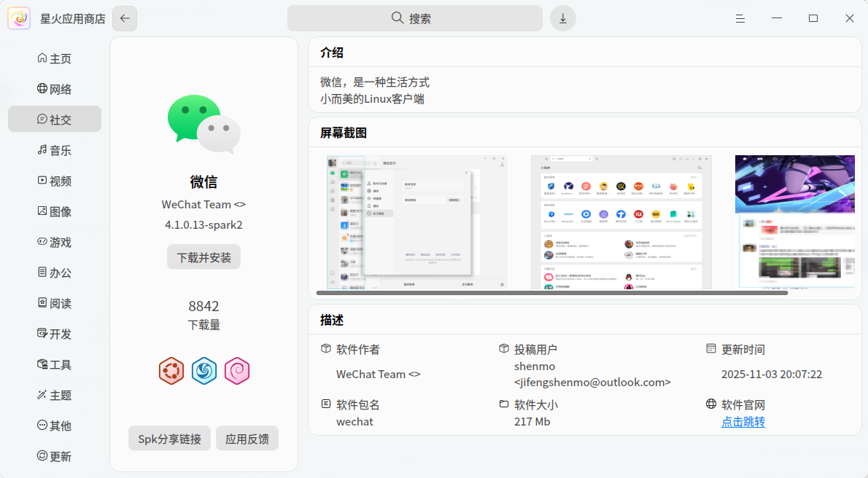Click the contributor email jifengshenmo@outlook.com
The image size is (868, 478).
tap(592, 383)
